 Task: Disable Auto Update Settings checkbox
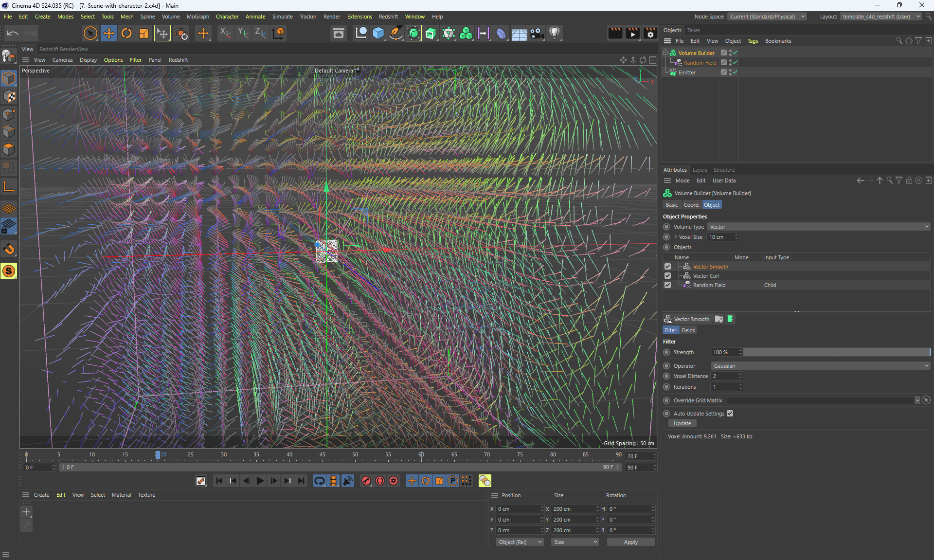(x=730, y=414)
